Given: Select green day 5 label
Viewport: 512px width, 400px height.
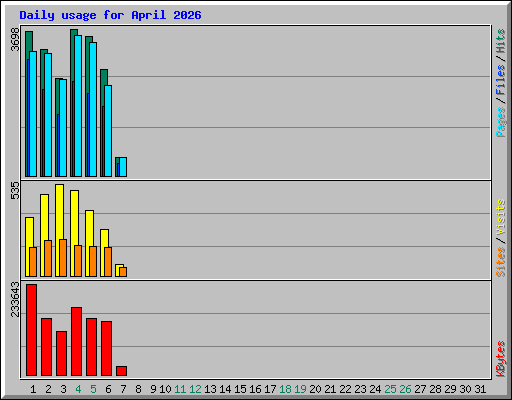Looking at the screenshot, I should pyautogui.click(x=93, y=389).
